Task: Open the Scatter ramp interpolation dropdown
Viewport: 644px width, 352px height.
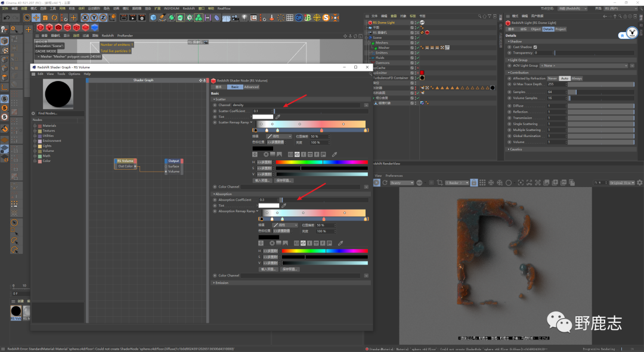Action: tap(279, 136)
